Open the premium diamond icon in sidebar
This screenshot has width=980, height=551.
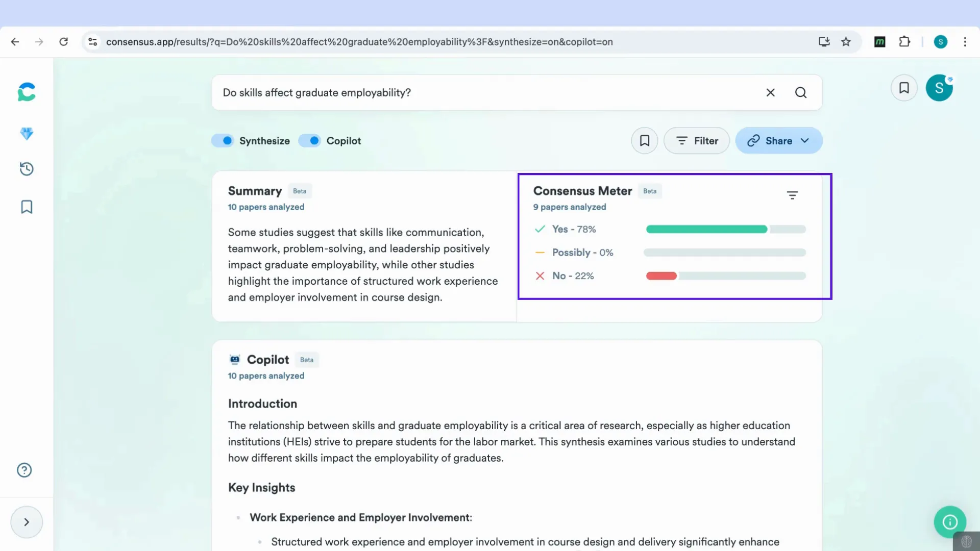[x=27, y=134]
